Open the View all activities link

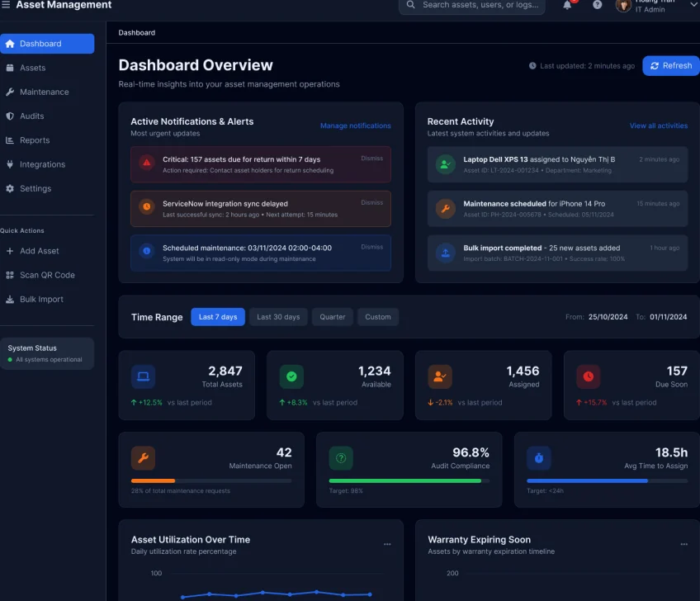[x=659, y=126]
